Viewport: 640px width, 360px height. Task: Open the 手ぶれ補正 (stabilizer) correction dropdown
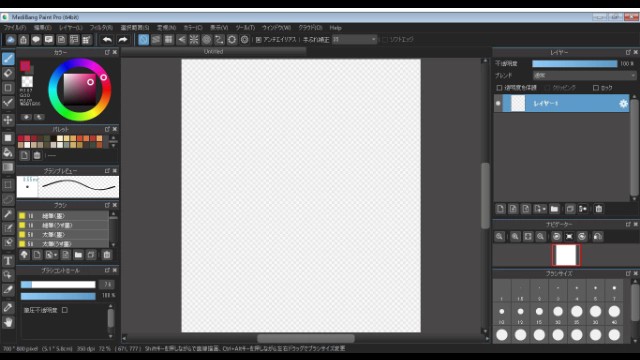click(354, 40)
